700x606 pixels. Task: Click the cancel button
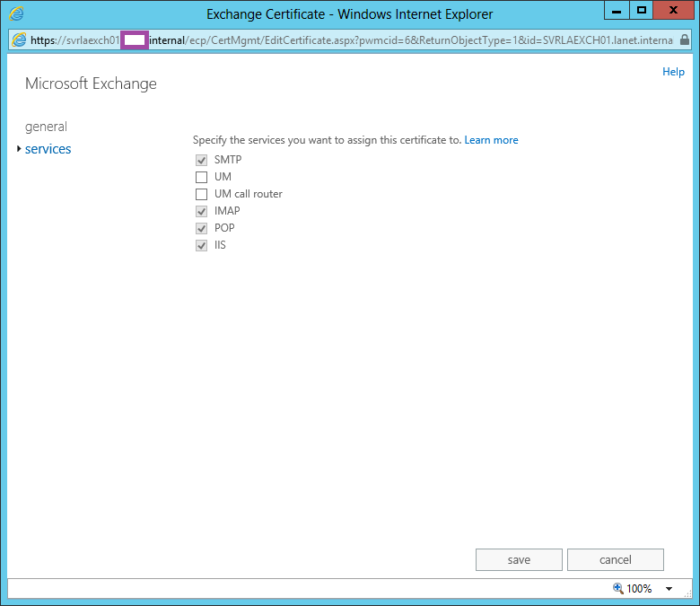(615, 559)
